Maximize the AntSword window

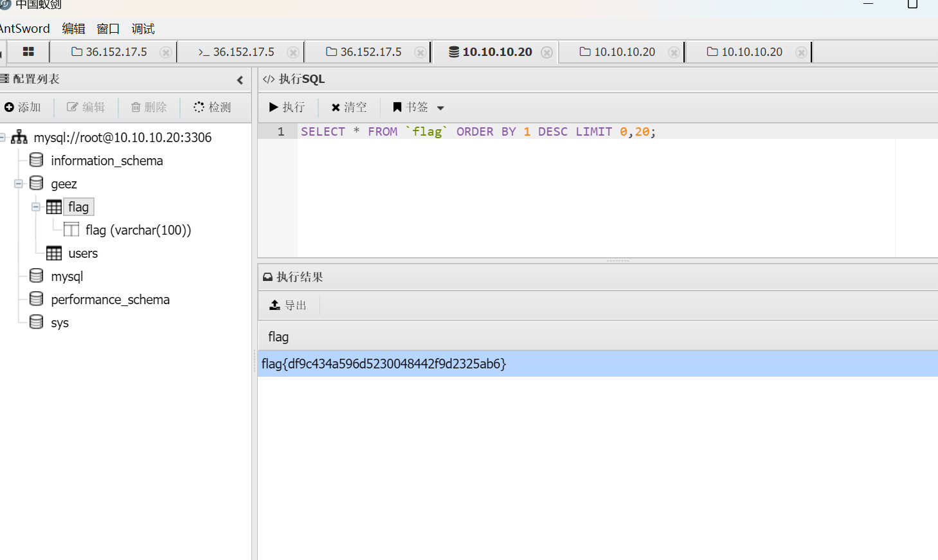coord(912,4)
